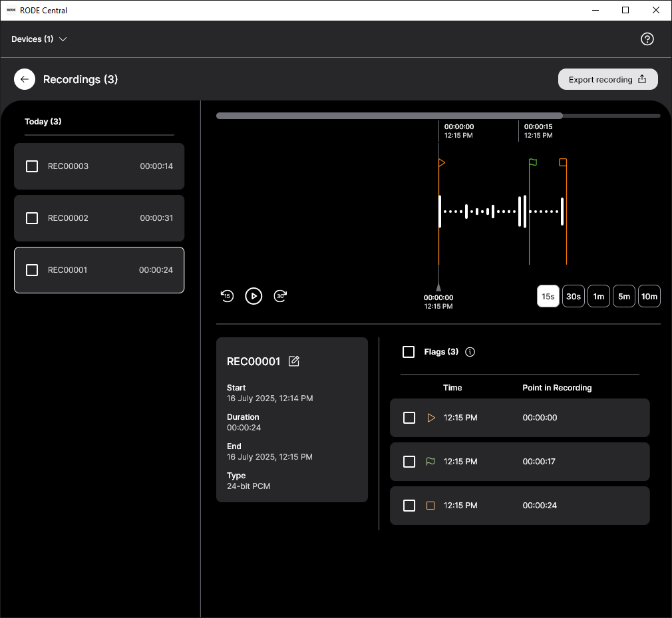Image resolution: width=672 pixels, height=618 pixels.
Task: Rewind 15 seconds
Action: pos(227,296)
